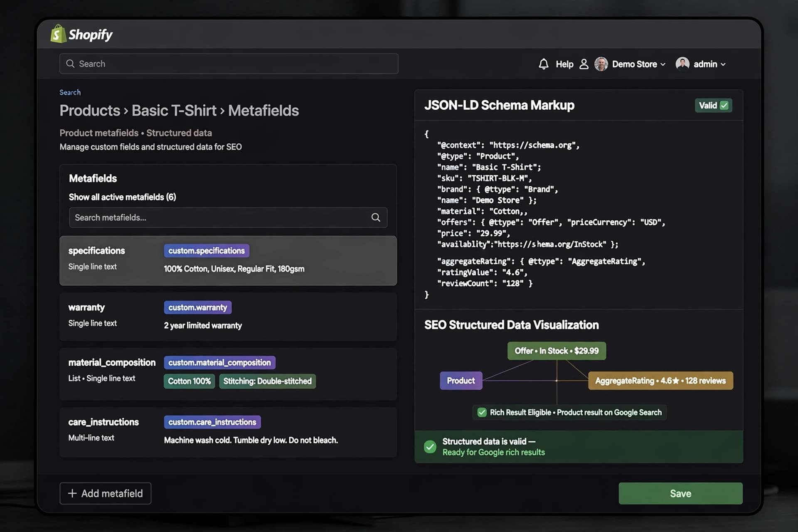The image size is (798, 532).
Task: Click the custom.specifications tag
Action: tap(207, 251)
